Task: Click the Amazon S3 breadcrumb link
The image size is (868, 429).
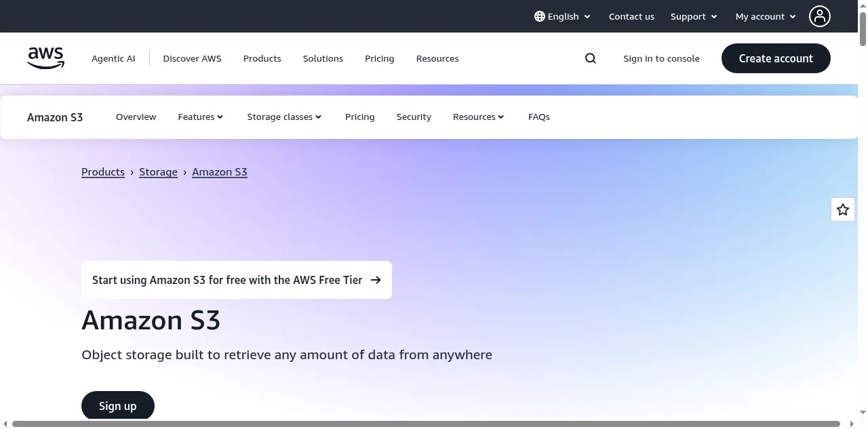Action: [220, 172]
